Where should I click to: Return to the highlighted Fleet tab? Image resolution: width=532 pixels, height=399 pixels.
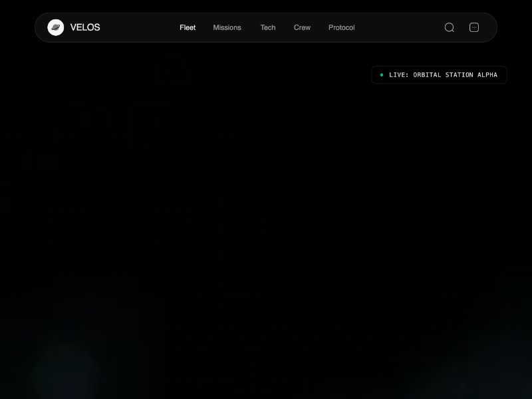(188, 27)
